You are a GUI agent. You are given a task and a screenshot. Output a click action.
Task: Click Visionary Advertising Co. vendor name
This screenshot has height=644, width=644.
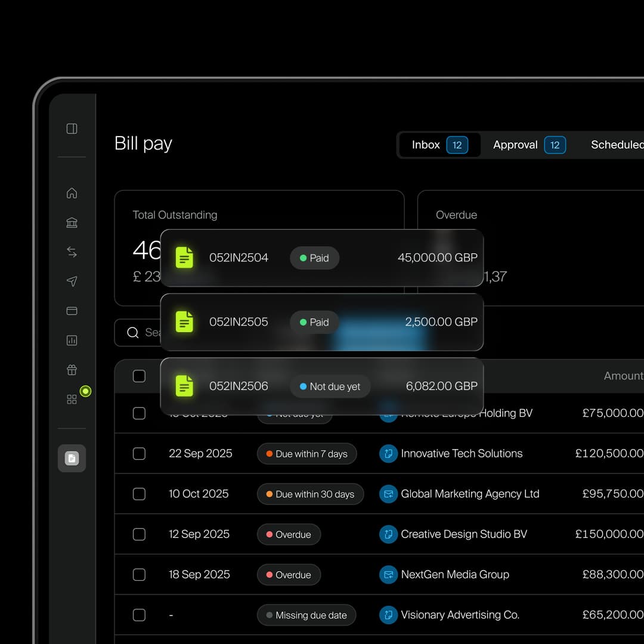click(460, 615)
